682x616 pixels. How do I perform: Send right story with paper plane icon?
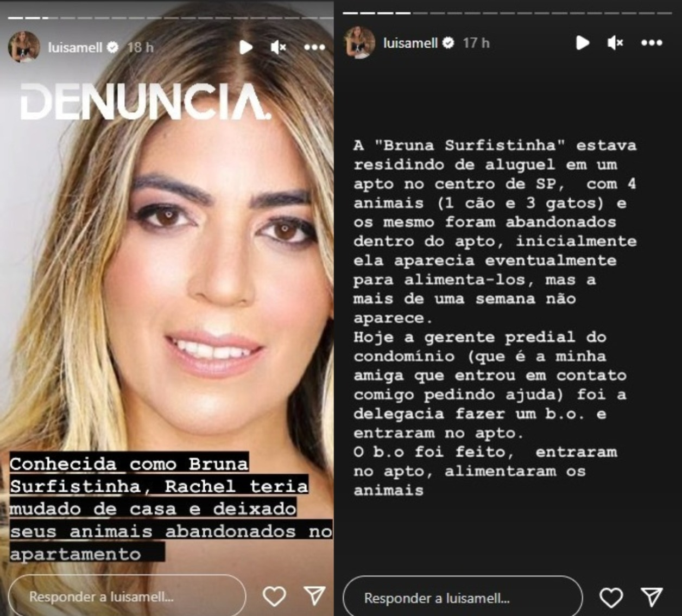click(652, 597)
